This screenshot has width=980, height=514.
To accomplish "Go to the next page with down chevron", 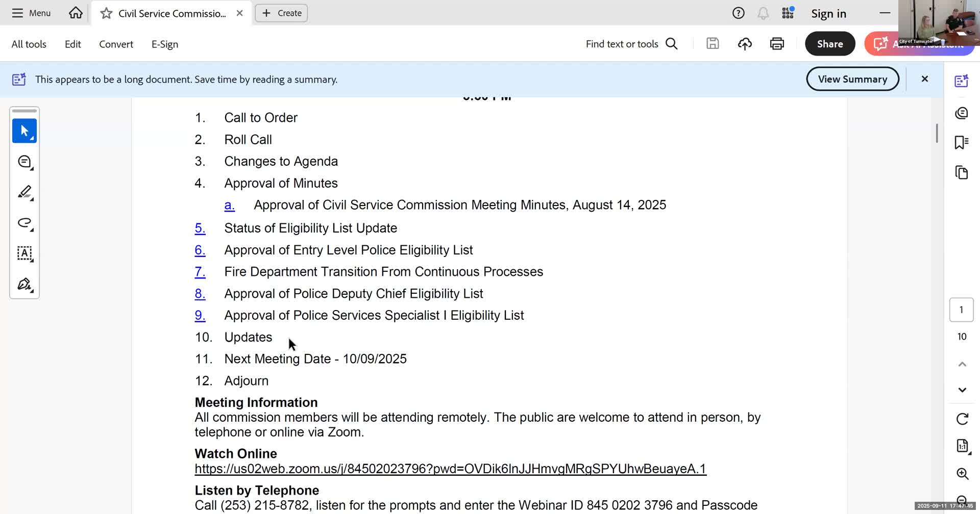I will 962,390.
